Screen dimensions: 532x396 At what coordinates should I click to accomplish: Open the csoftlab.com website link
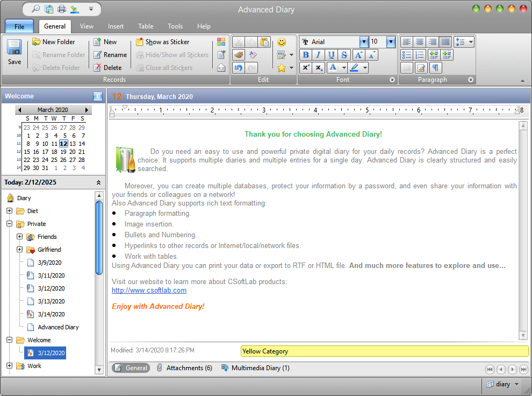click(149, 291)
